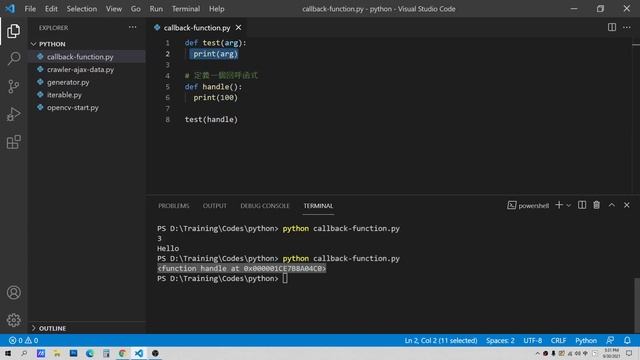Split the editor to the right
This screenshot has height=360, width=640.
[611, 27]
